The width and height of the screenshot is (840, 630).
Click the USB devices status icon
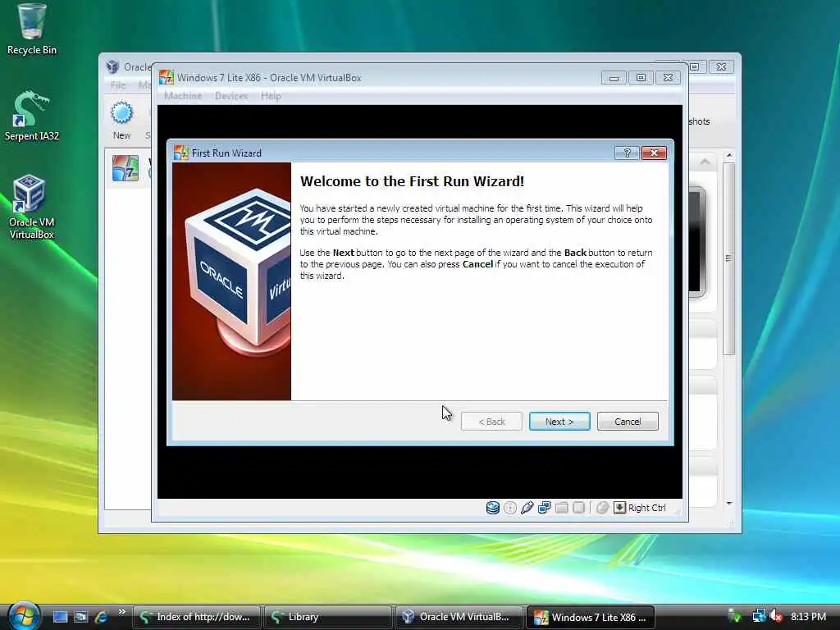[527, 507]
